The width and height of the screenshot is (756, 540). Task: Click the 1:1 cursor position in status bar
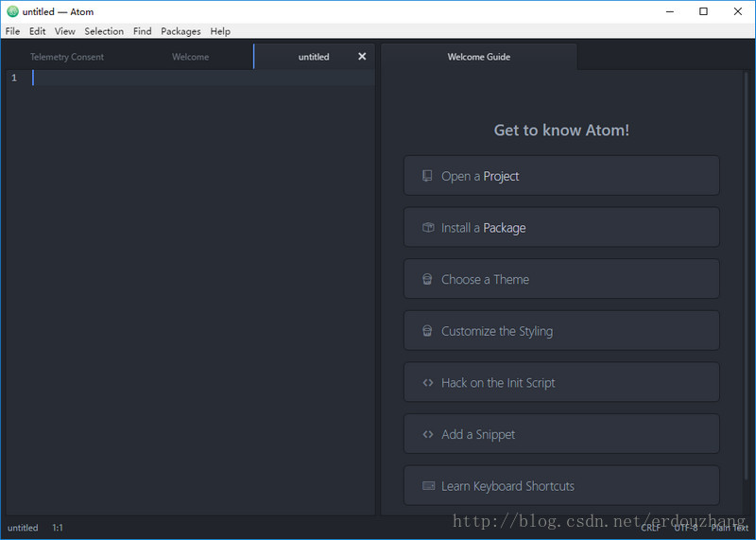(x=58, y=528)
